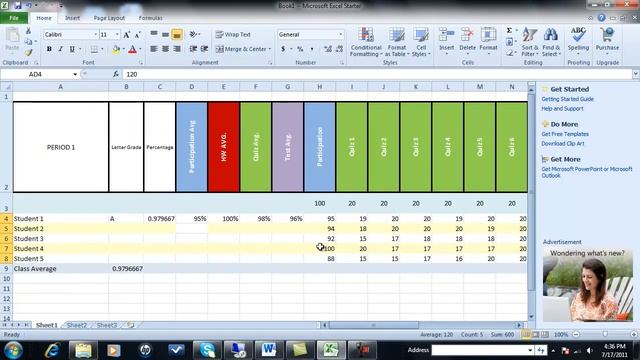Switch to Sheet3 worksheet tab
Screen dimensions: 640x360
click(107, 325)
